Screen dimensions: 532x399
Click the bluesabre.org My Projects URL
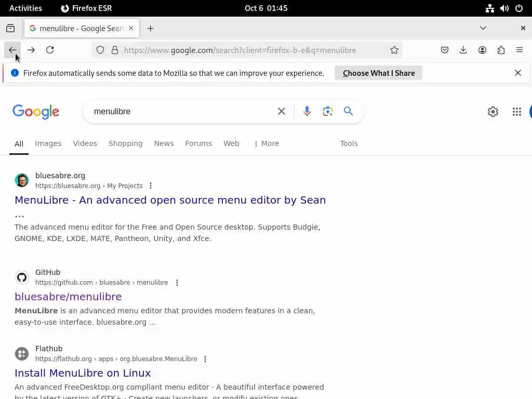click(89, 186)
